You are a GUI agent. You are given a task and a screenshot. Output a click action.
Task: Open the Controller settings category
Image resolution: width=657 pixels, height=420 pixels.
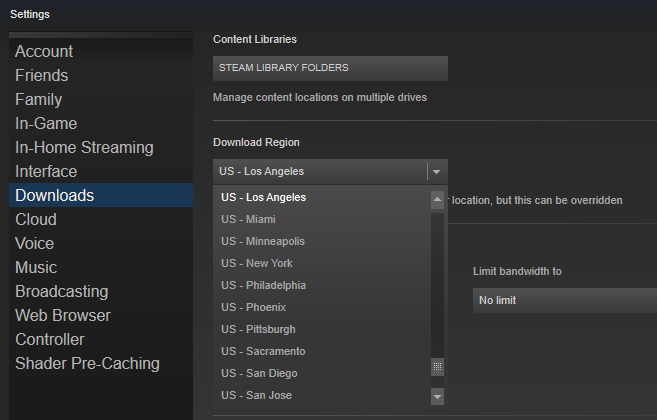[x=101, y=339]
